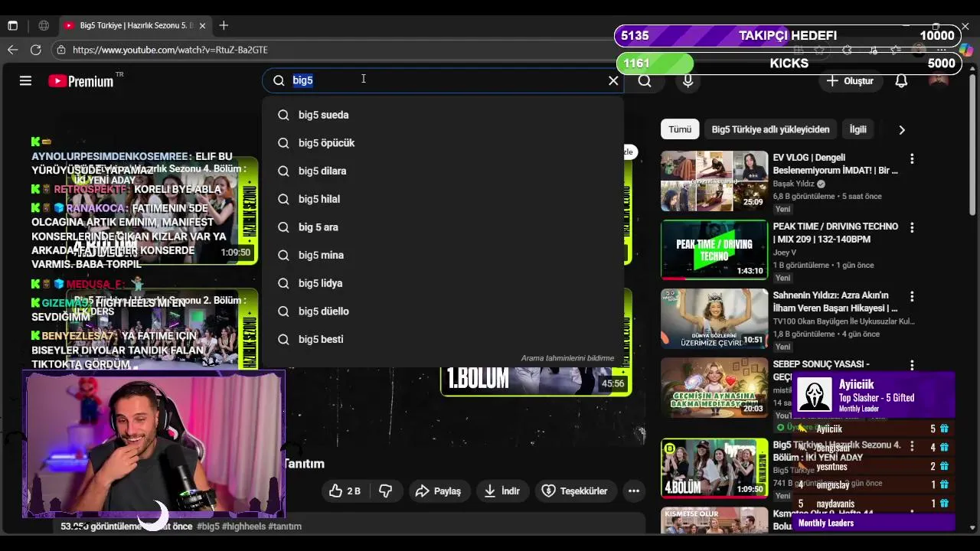The height and width of the screenshot is (551, 980).
Task: Open a new browser tab with plus
Action: (224, 25)
